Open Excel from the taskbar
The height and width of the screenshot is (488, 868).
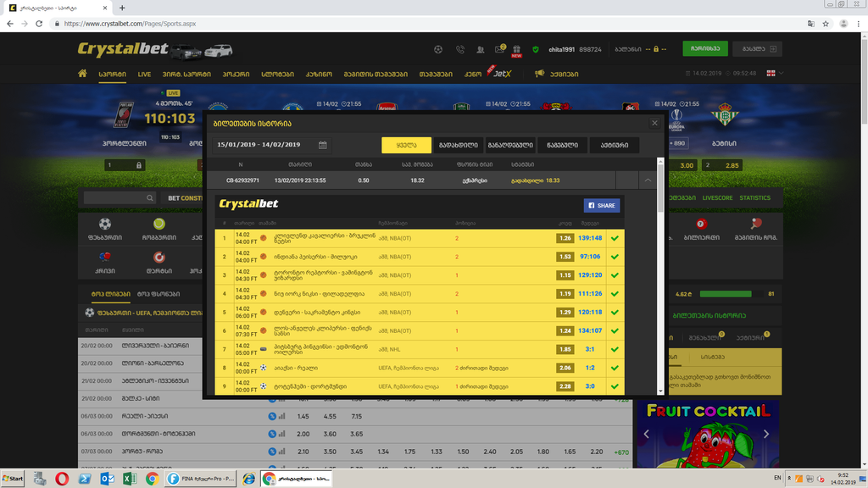(130, 479)
